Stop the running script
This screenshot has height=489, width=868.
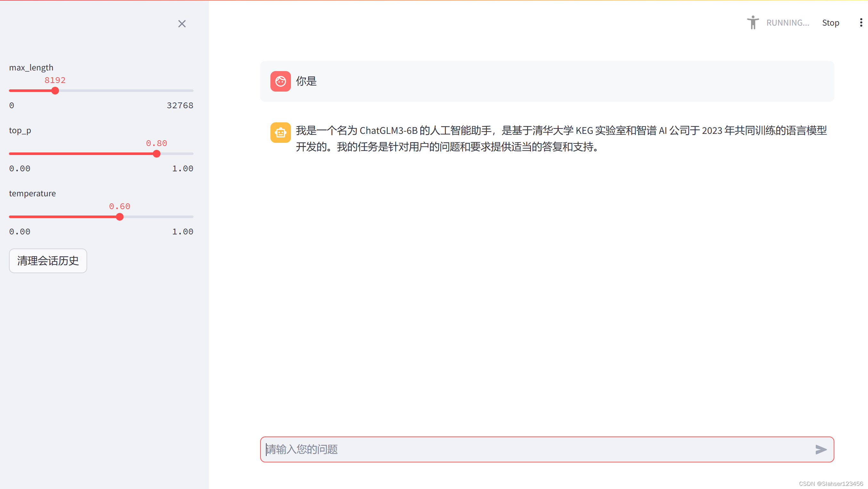click(x=830, y=22)
